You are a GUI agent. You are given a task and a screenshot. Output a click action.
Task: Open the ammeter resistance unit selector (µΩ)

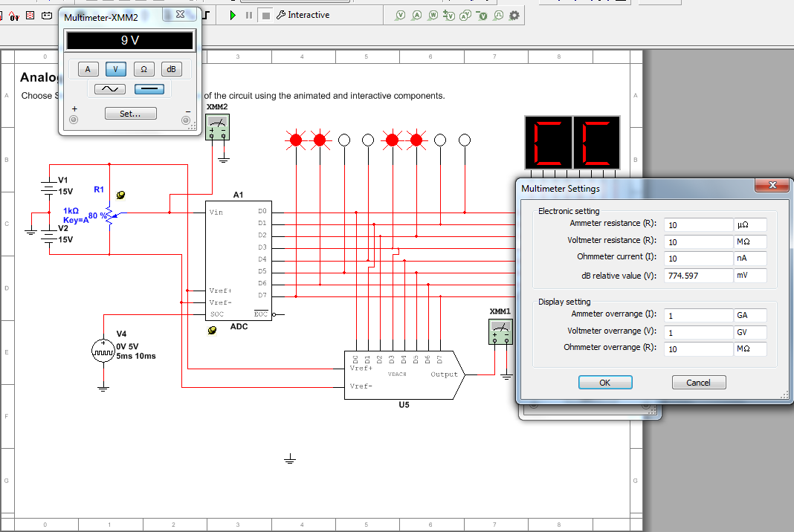tap(749, 225)
